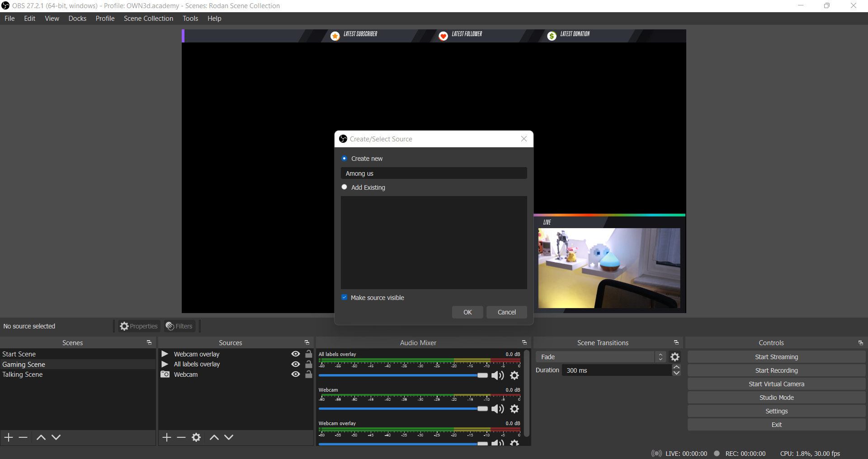Open the Scene Collection menu
This screenshot has width=868, height=459.
pyautogui.click(x=148, y=19)
